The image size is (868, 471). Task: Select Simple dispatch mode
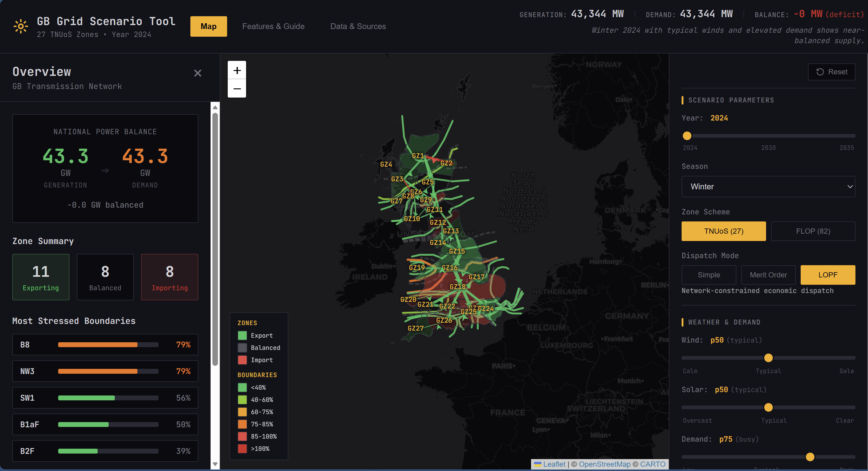[709, 275]
